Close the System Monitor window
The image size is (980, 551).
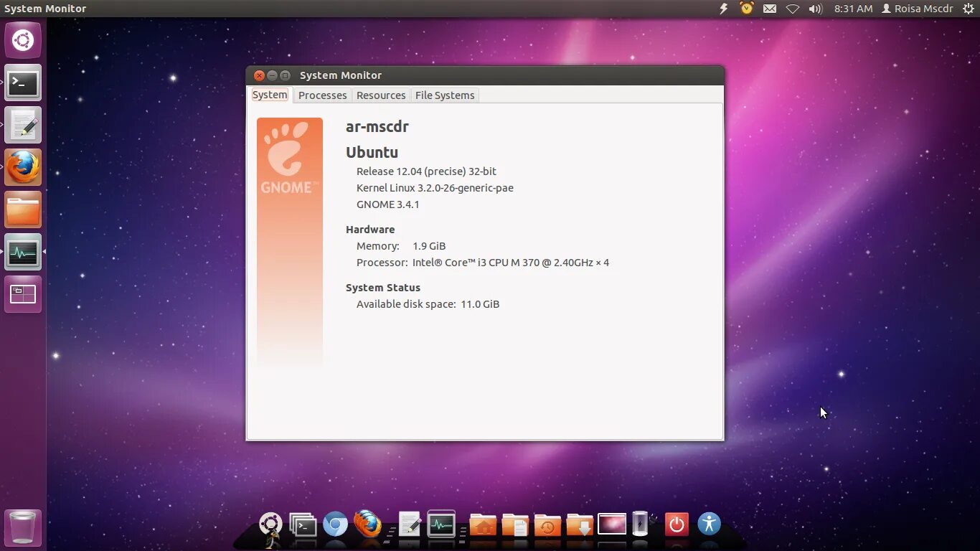260,75
